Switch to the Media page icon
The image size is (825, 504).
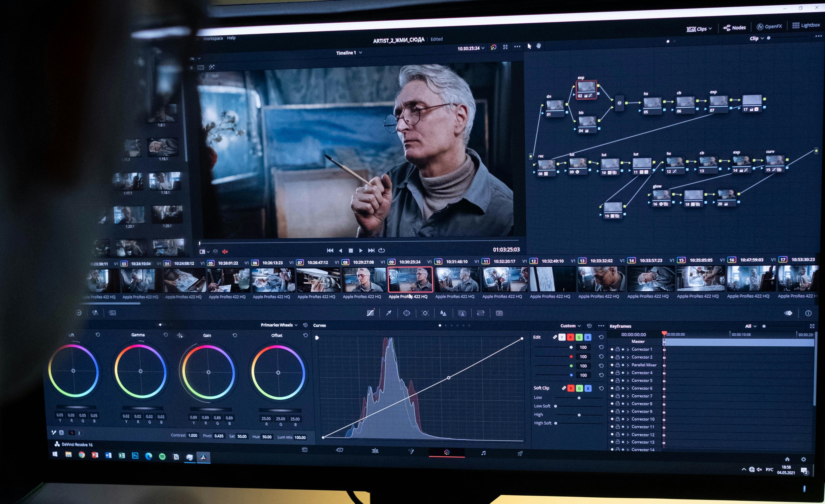click(x=305, y=450)
